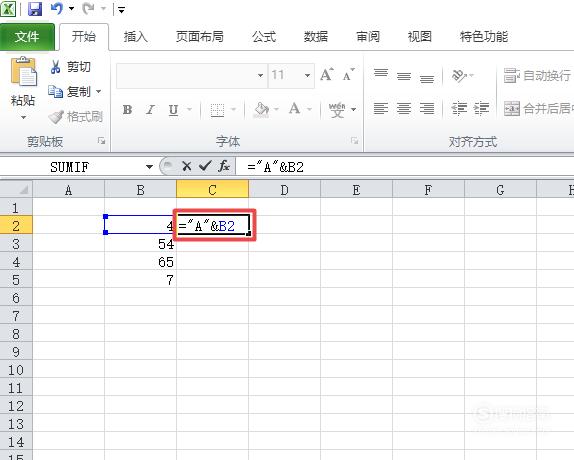This screenshot has width=574, height=460.
Task: Click the 粘贴 (Paste) clipboard icon
Action: click(24, 72)
